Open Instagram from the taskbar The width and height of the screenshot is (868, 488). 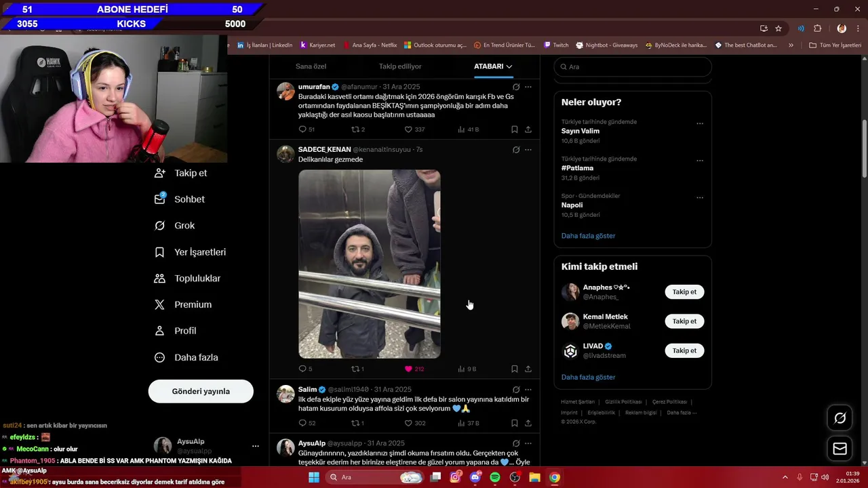tap(455, 477)
